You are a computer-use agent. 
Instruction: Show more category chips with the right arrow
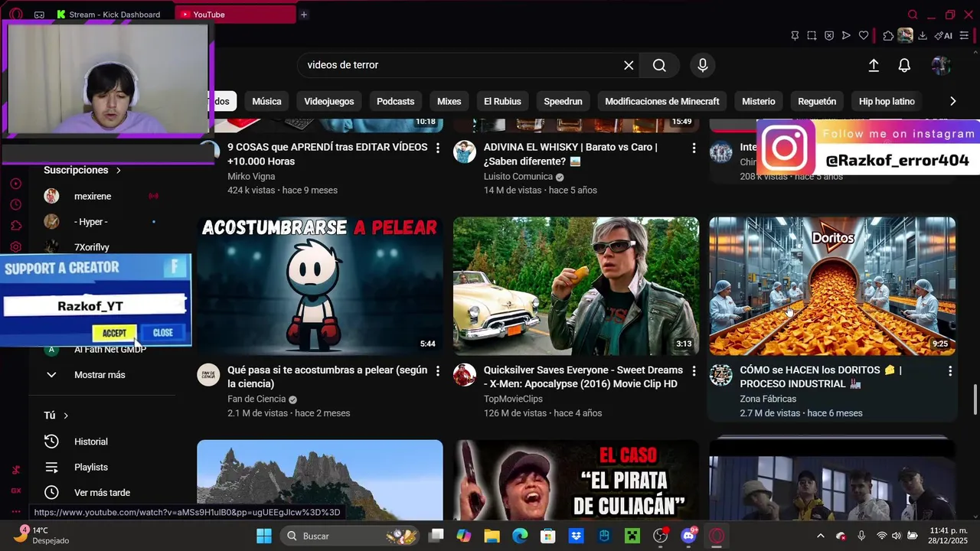952,101
